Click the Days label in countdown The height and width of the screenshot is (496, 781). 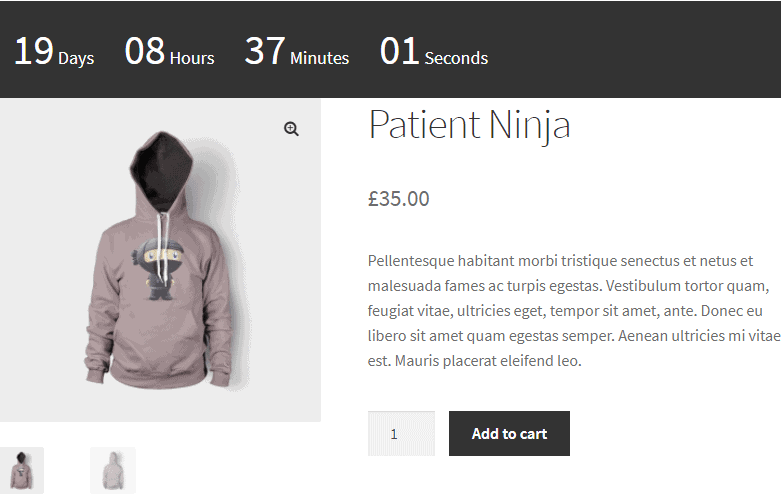click(76, 58)
